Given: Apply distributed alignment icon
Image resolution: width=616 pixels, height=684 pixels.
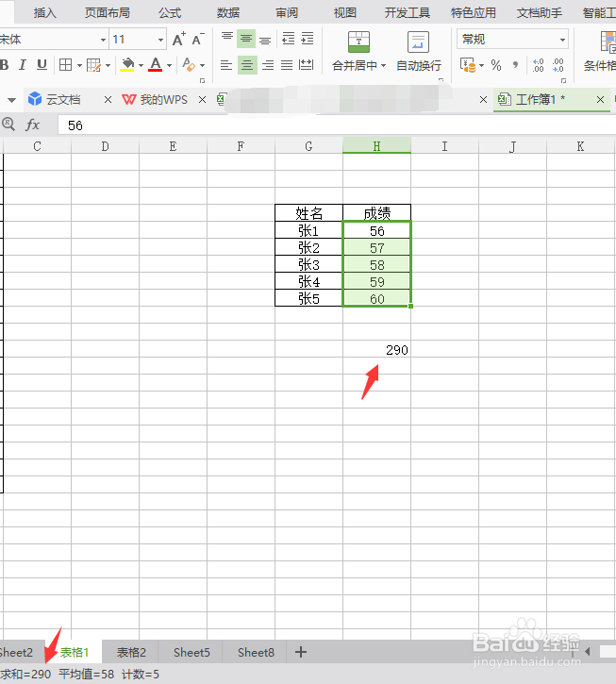Looking at the screenshot, I should point(306,65).
